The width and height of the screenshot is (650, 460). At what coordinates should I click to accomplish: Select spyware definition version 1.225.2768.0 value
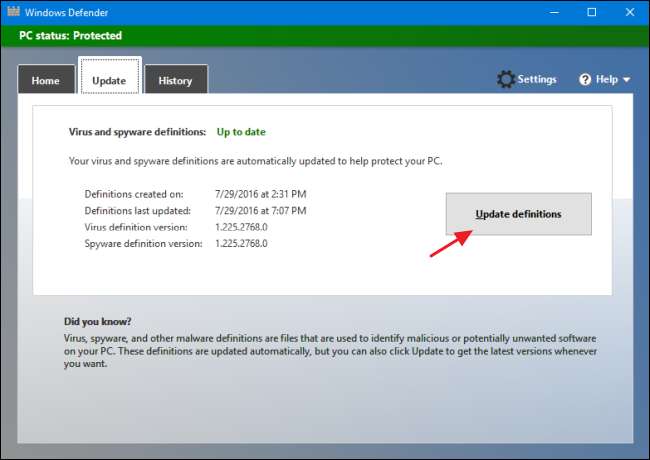coord(241,244)
